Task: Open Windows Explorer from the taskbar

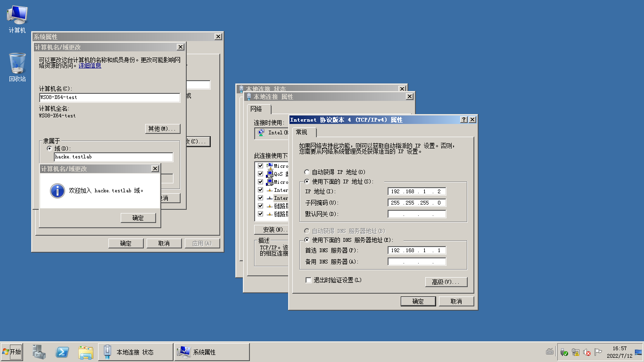Action: 85,351
